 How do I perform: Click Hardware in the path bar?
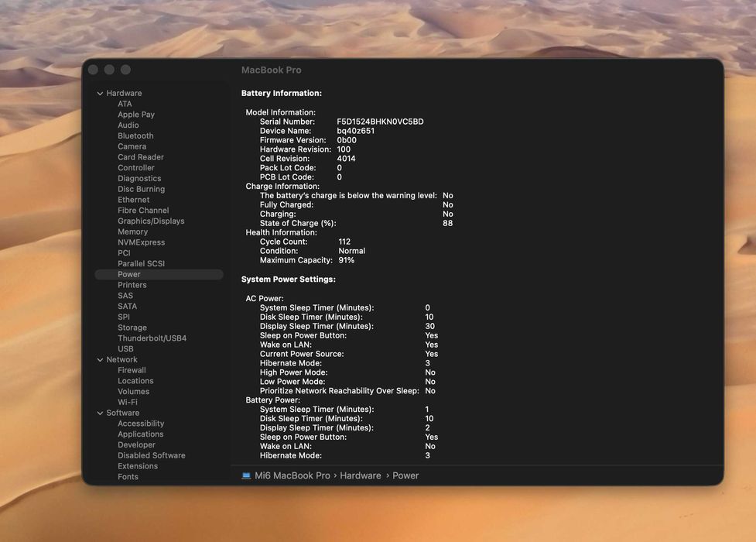point(360,475)
